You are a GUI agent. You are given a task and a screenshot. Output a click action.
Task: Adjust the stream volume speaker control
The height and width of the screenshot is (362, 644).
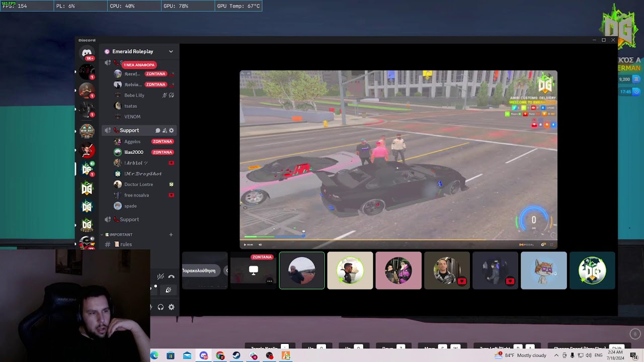click(260, 245)
